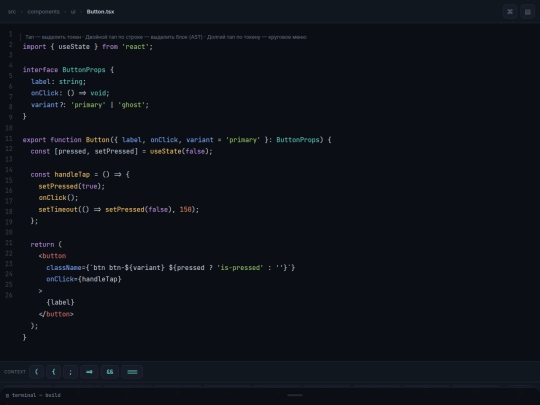Image resolution: width=540 pixels, height=405 pixels.
Task: Open the src breadcrumb folder
Action: click(12, 12)
